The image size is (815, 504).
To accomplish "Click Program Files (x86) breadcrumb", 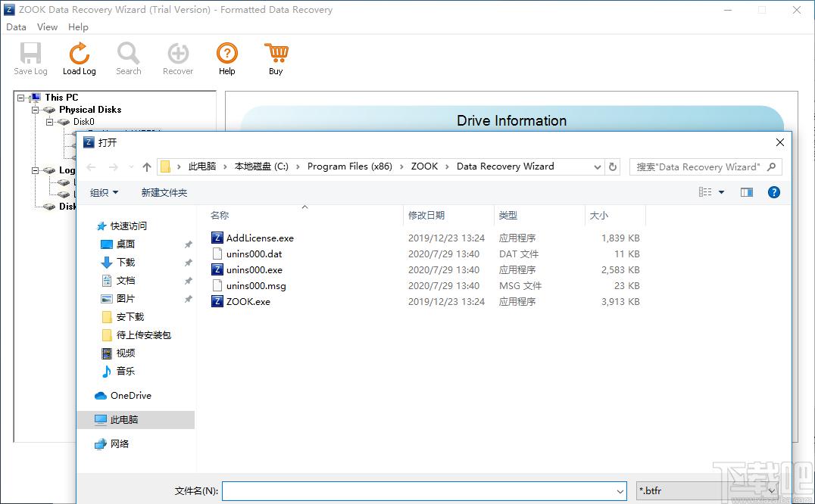I will (x=350, y=166).
